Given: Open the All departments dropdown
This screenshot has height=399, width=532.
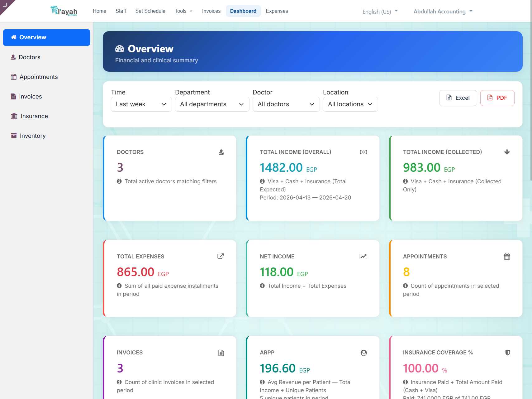Looking at the screenshot, I should pos(212,104).
